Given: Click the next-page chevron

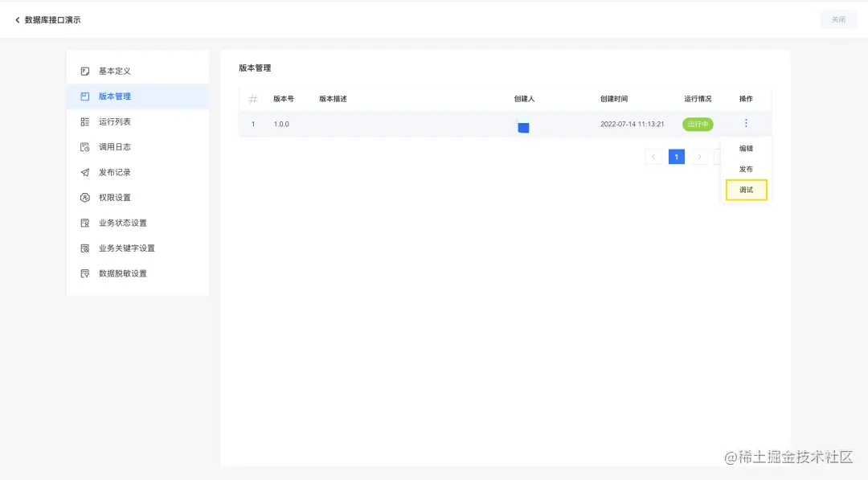Looking at the screenshot, I should pos(698,156).
